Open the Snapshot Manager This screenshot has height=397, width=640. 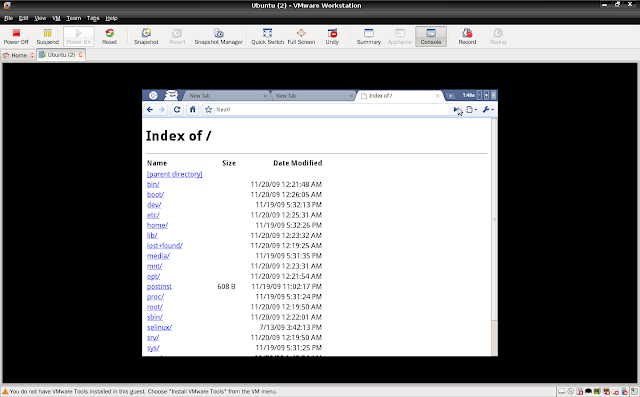tap(218, 36)
